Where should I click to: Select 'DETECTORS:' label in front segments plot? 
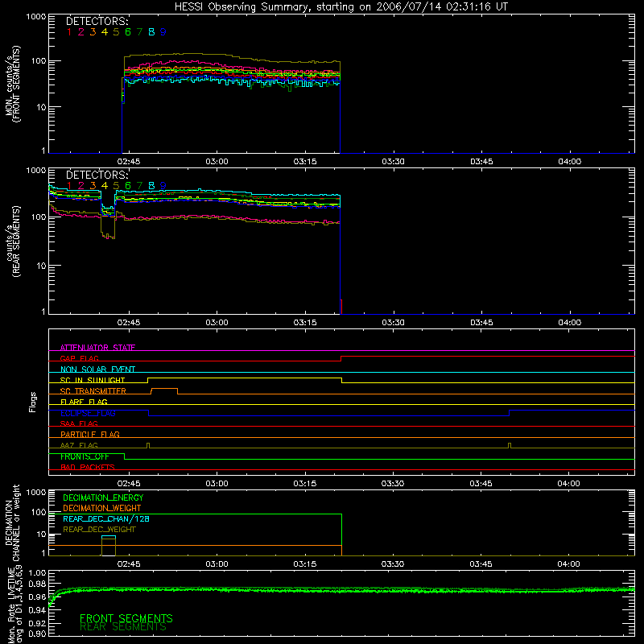pyautogui.click(x=97, y=21)
